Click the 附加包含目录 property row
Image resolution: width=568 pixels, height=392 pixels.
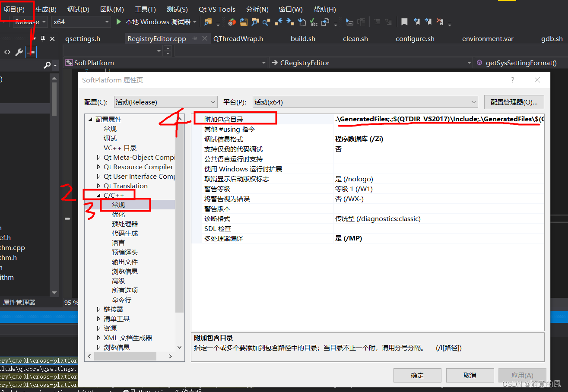(x=368, y=119)
